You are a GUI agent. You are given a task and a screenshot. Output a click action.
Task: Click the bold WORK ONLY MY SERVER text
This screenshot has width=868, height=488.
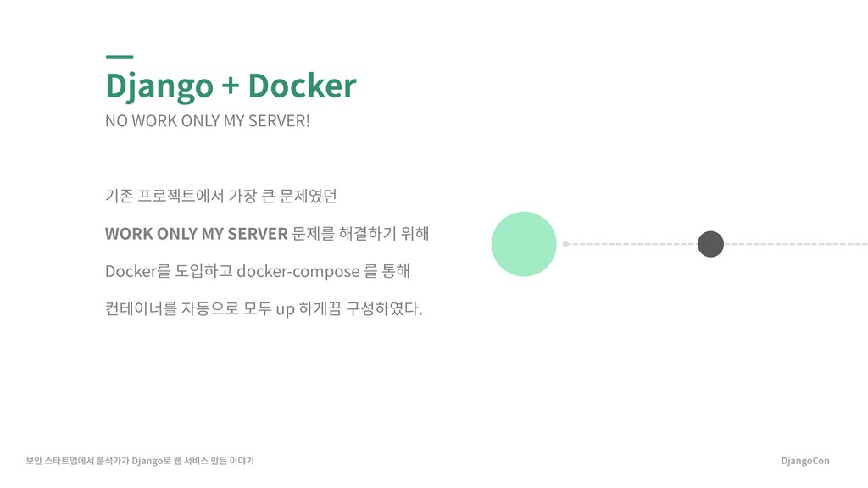[197, 234]
